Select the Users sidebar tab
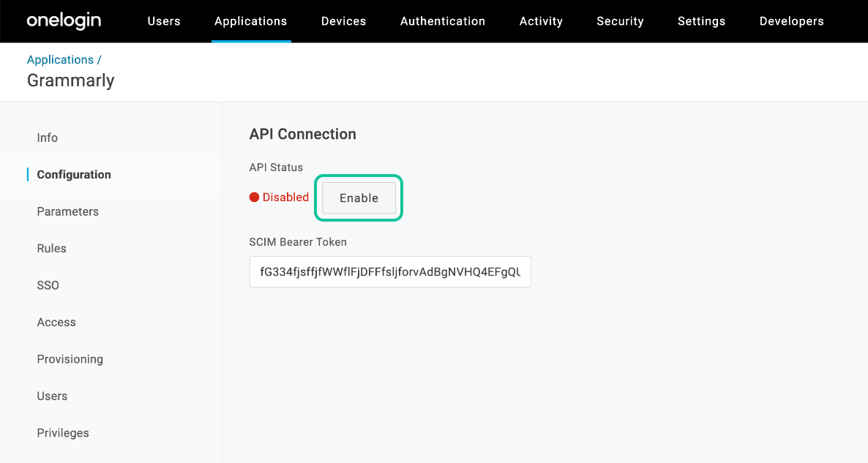868x463 pixels. (x=52, y=396)
